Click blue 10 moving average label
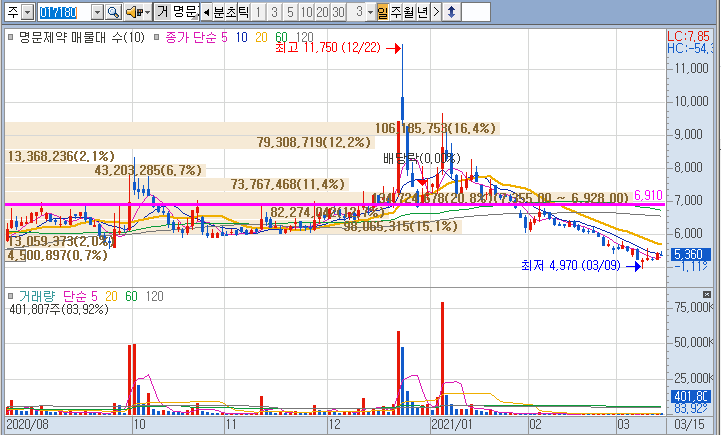This screenshot has width=721, height=435. click(x=241, y=37)
